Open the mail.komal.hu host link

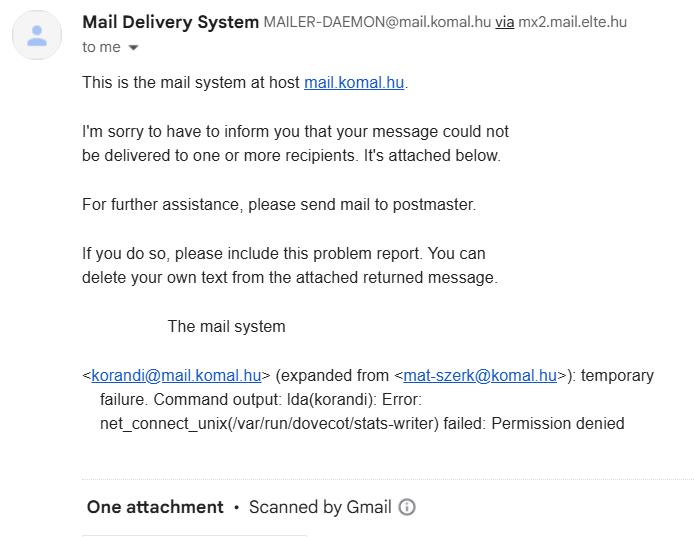pyautogui.click(x=354, y=83)
